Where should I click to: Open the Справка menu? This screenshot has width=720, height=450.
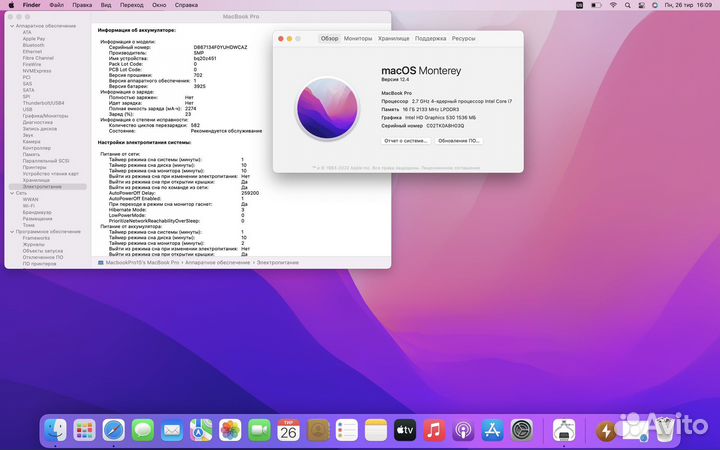pos(186,5)
